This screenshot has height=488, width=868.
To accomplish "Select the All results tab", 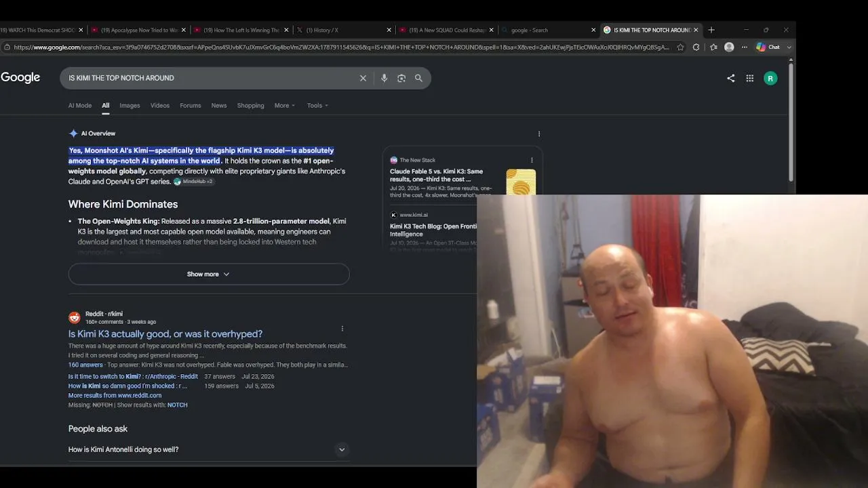I will click(106, 106).
